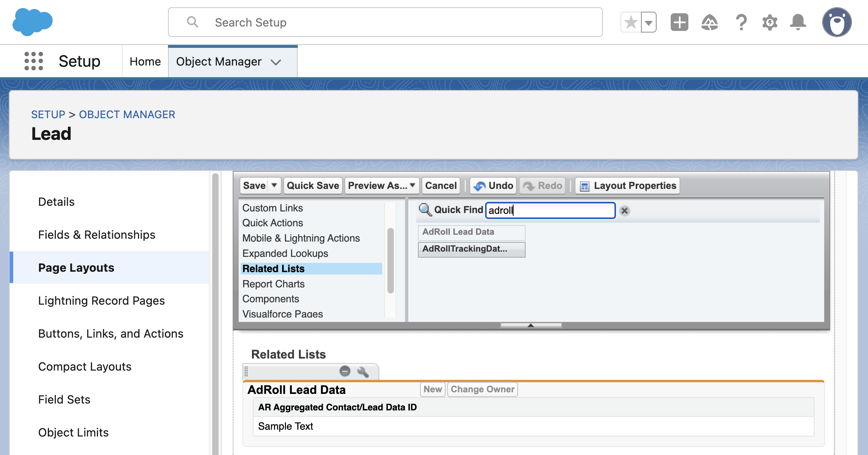Open related list properties wrench icon

click(x=363, y=372)
